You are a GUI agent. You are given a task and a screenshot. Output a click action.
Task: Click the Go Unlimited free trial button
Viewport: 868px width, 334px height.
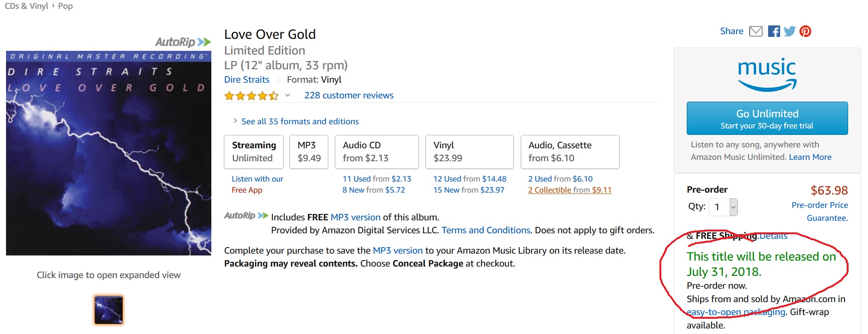[767, 119]
